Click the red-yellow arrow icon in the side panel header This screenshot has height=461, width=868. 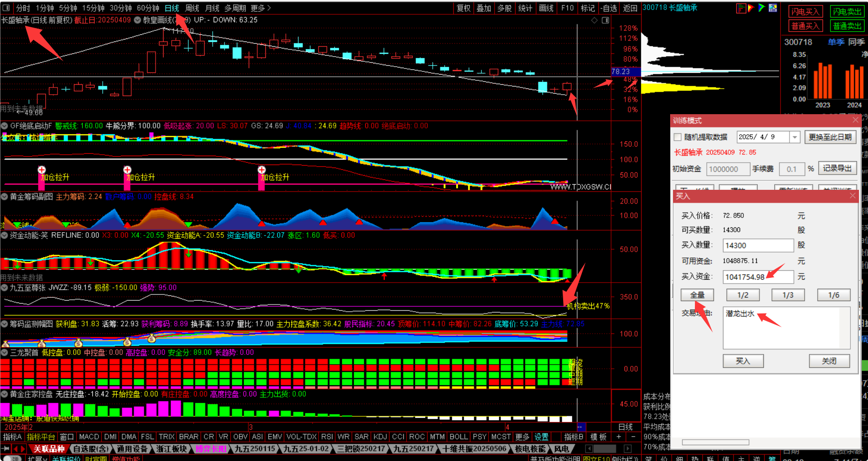751,8
